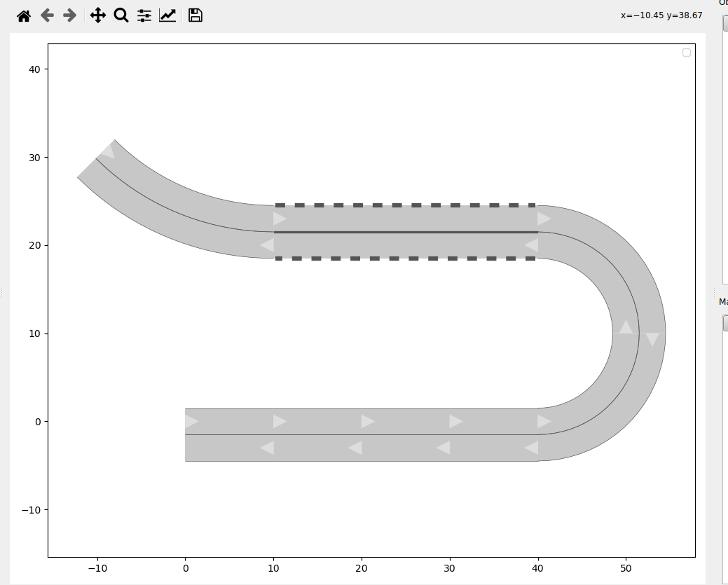728x585 pixels.
Task: Go forward to the next view
Action: click(70, 15)
